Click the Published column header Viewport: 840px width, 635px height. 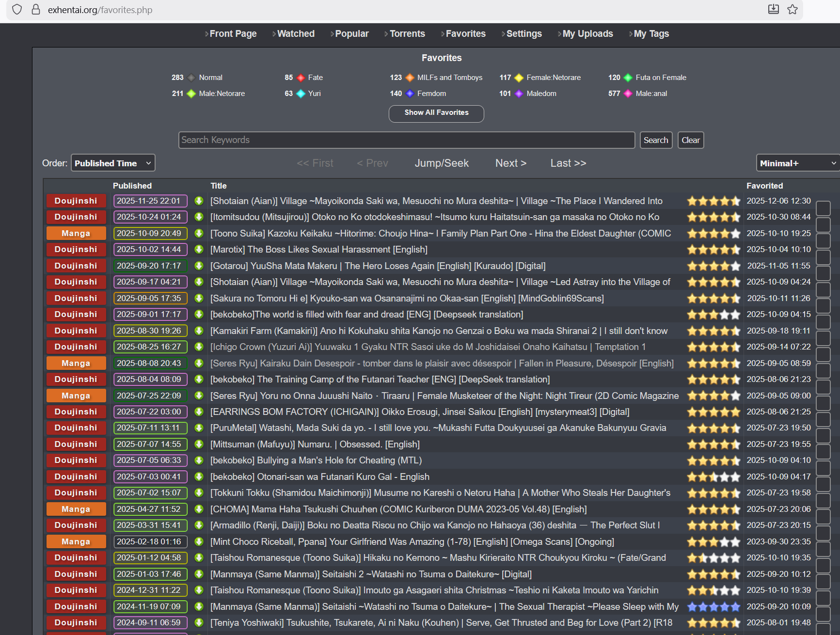pyautogui.click(x=132, y=186)
